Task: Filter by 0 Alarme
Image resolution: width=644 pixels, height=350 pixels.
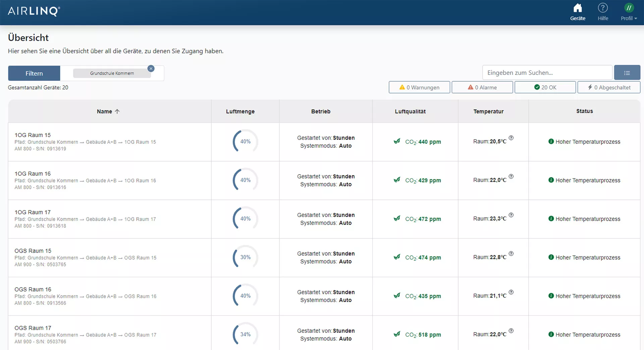Action: point(482,87)
